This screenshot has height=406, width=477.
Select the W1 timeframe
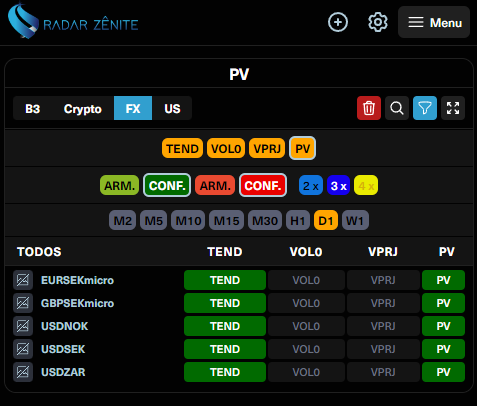355,220
